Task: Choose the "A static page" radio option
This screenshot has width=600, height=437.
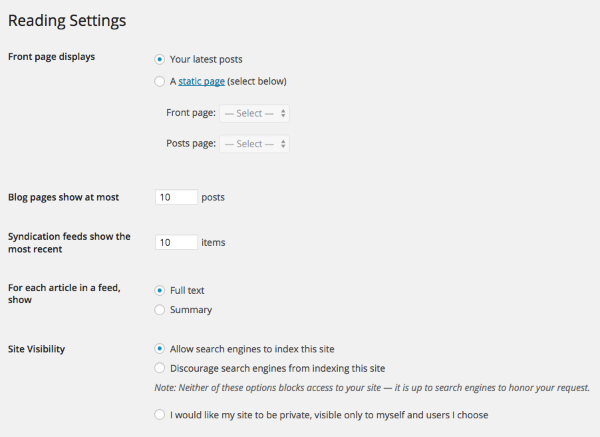Action: 160,81
